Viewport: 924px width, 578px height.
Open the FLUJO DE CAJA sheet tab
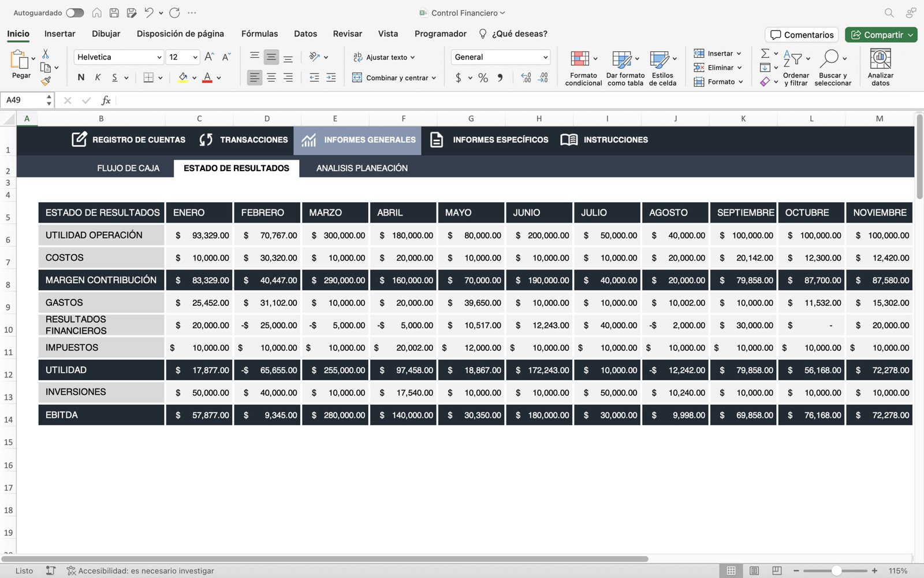(128, 168)
